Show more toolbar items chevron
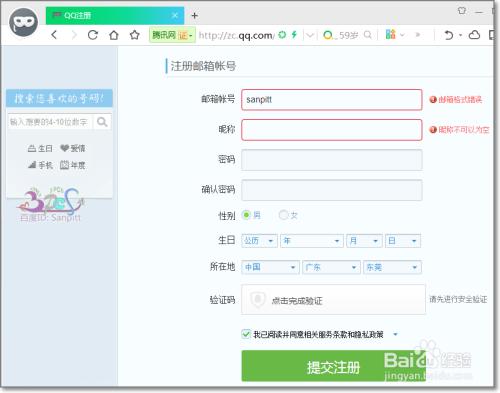Screen dimensions: 500x393 pyautogui.click(x=418, y=35)
